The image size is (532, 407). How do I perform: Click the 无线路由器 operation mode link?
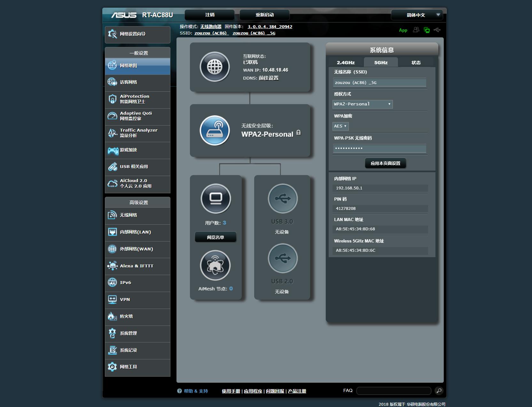click(x=211, y=27)
